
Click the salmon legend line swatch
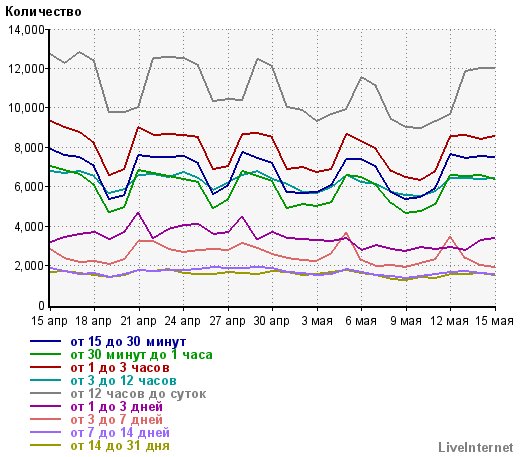coord(45,419)
